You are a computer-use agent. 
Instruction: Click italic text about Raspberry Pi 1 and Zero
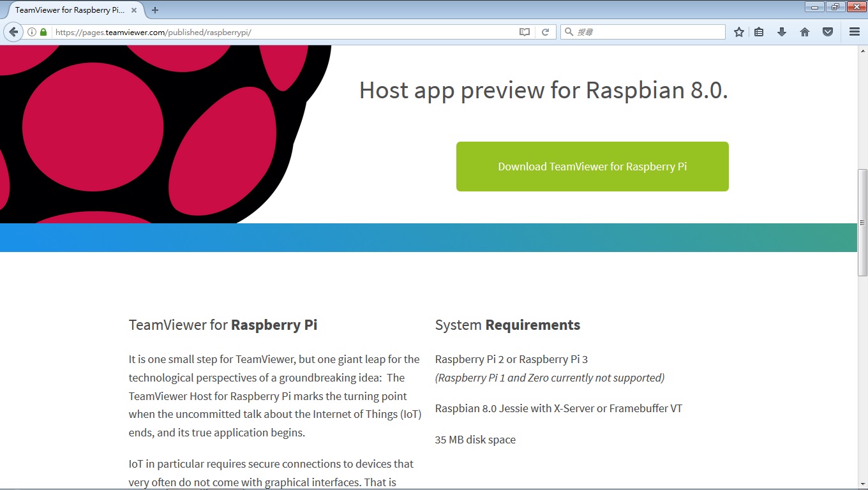[550, 378]
